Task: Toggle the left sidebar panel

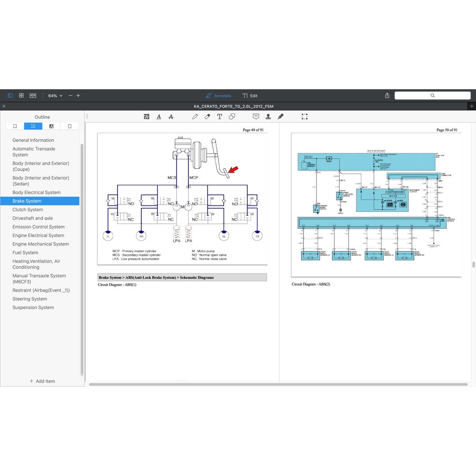Action: [x=10, y=96]
